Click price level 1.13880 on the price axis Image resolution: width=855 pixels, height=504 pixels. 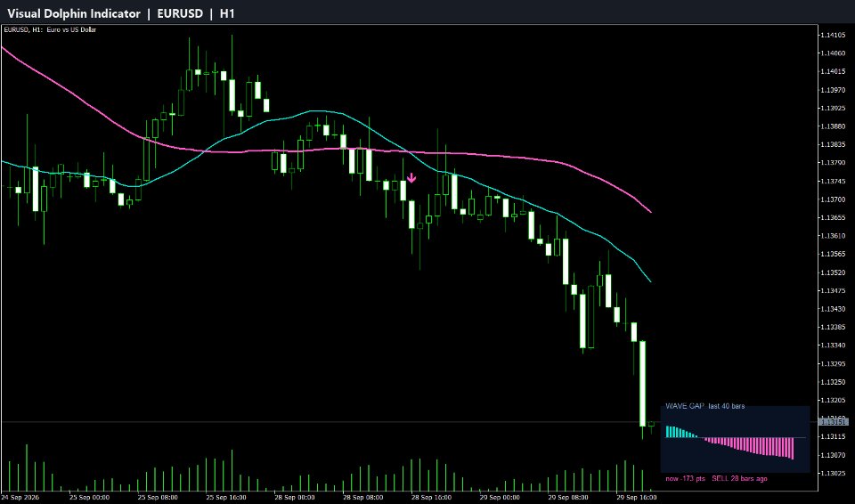832,126
